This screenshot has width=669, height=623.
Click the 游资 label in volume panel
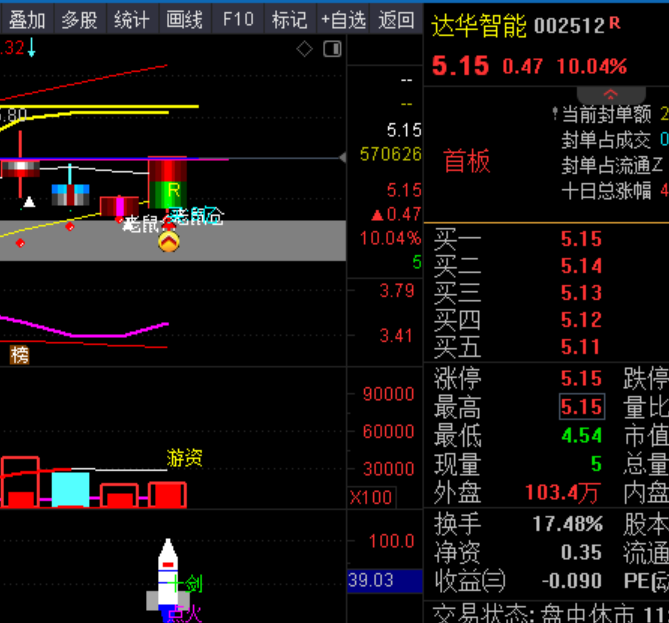pos(184,457)
